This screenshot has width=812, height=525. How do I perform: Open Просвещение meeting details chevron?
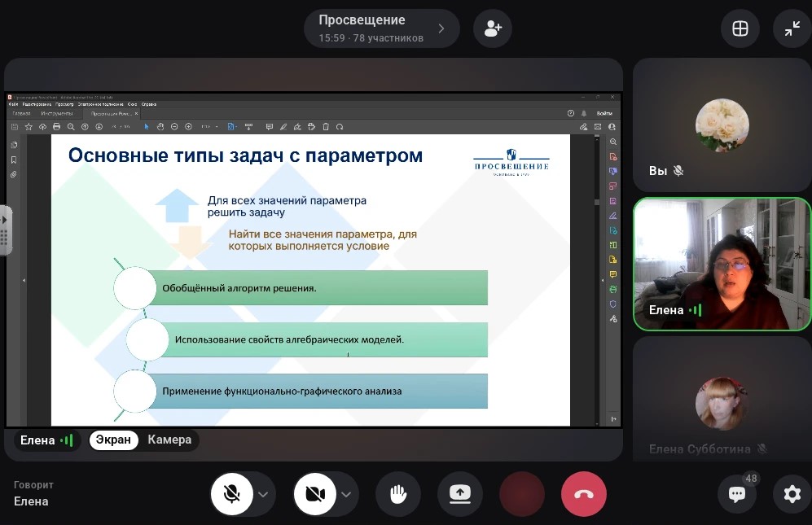441,28
